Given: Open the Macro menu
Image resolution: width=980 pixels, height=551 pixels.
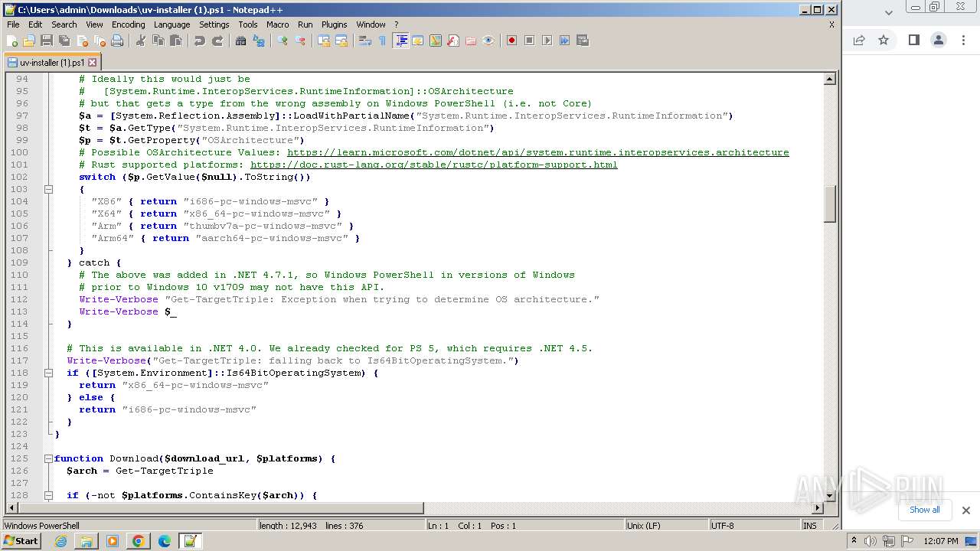Looking at the screenshot, I should [278, 24].
